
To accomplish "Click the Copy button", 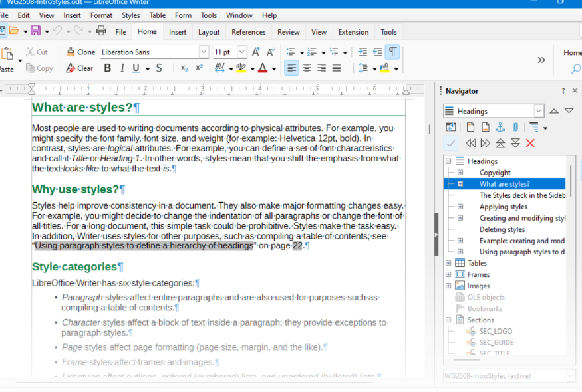I will click(39, 68).
